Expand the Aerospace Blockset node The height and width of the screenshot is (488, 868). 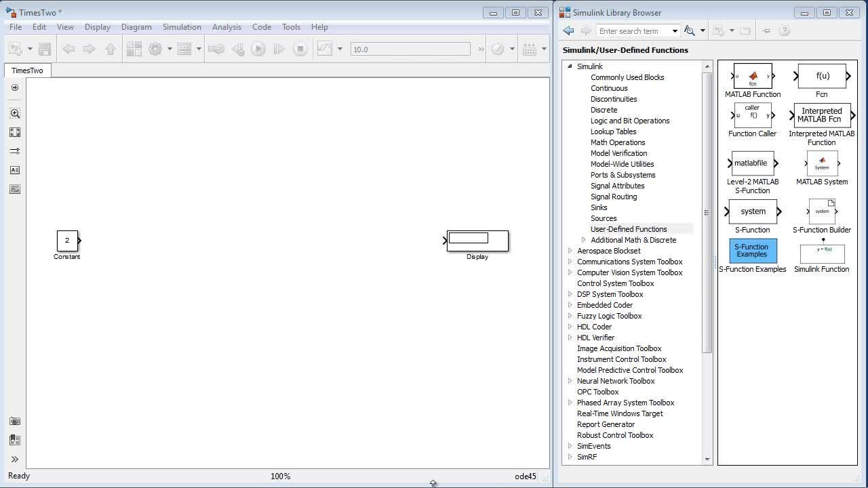pos(570,251)
